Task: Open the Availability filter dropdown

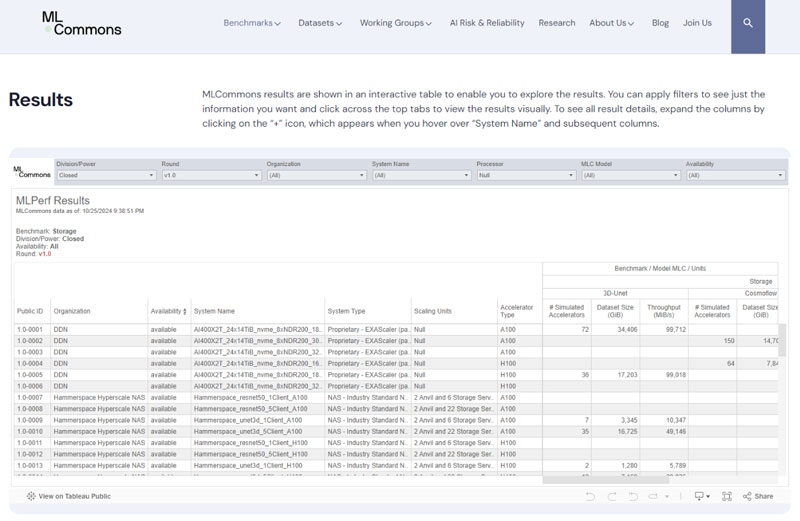Action: (x=735, y=175)
